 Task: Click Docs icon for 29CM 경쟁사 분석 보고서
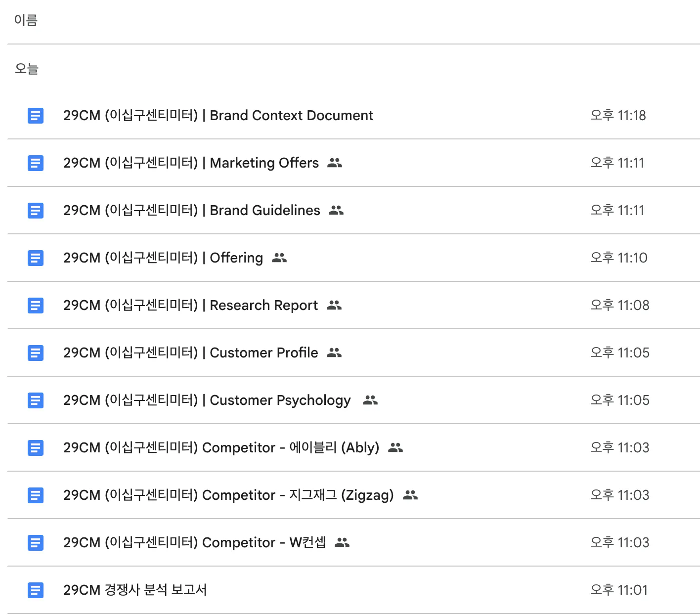(x=35, y=590)
